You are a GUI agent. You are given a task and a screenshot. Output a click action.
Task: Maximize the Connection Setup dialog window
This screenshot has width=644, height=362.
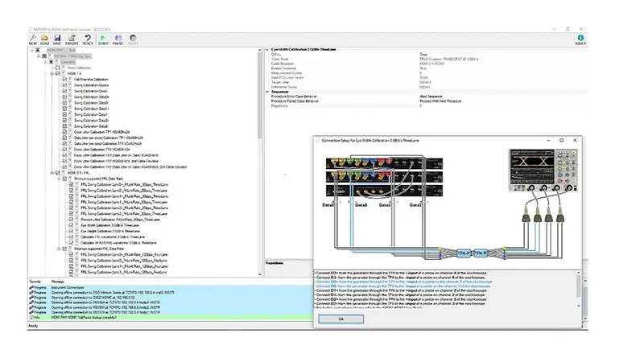(561, 140)
